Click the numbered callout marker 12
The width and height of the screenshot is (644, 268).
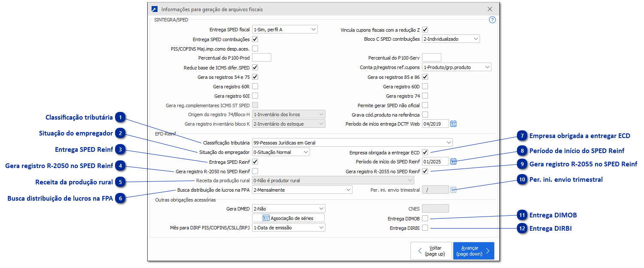click(522, 229)
